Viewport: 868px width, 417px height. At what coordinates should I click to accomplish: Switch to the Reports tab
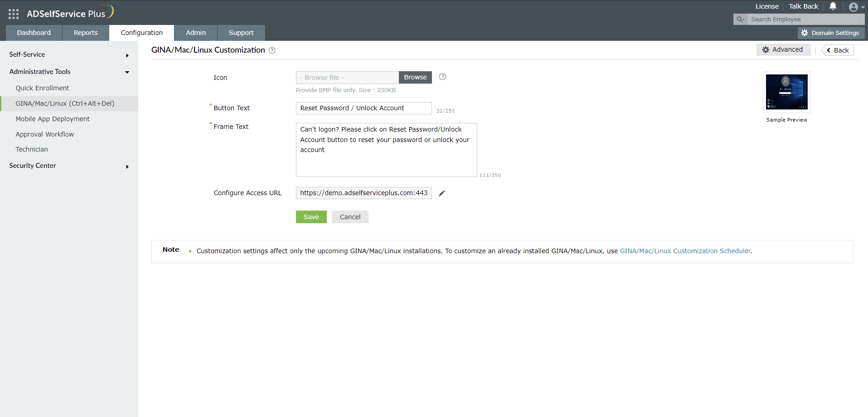coord(86,33)
